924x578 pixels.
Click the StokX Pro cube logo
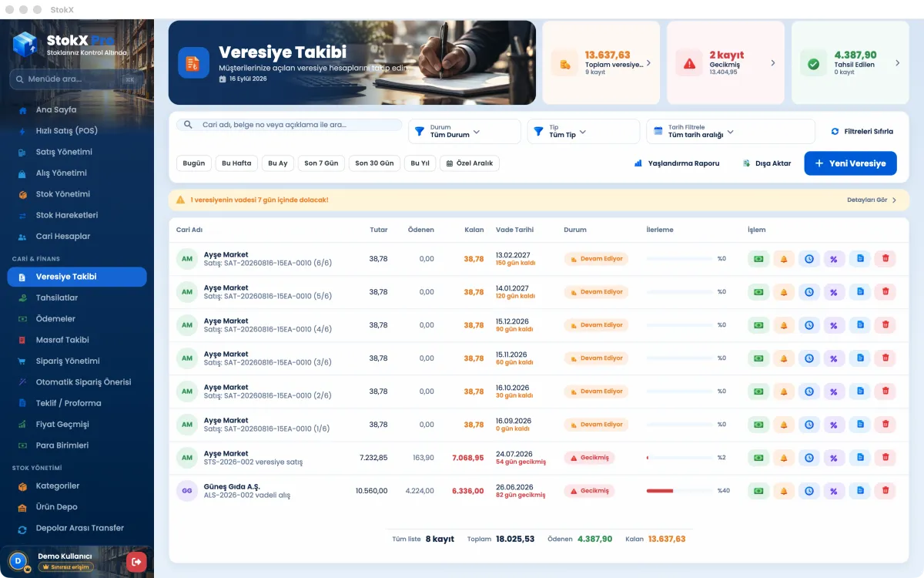point(25,45)
